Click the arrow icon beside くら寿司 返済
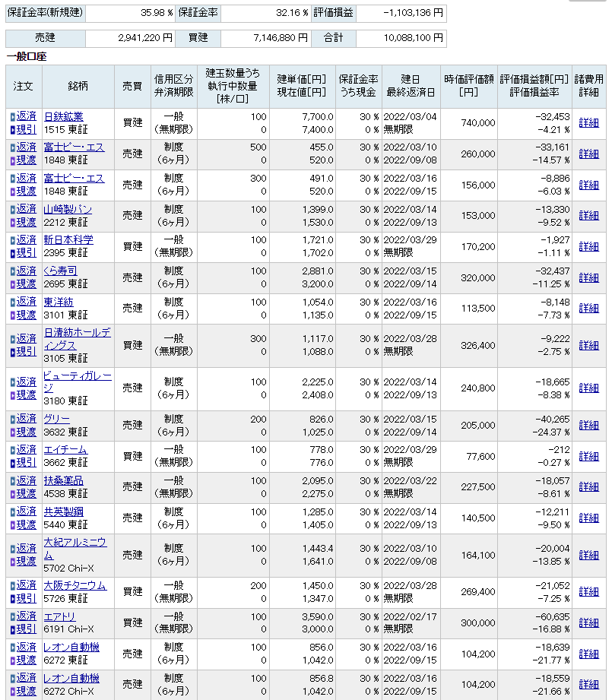The height and width of the screenshot is (700, 612). click(12, 271)
